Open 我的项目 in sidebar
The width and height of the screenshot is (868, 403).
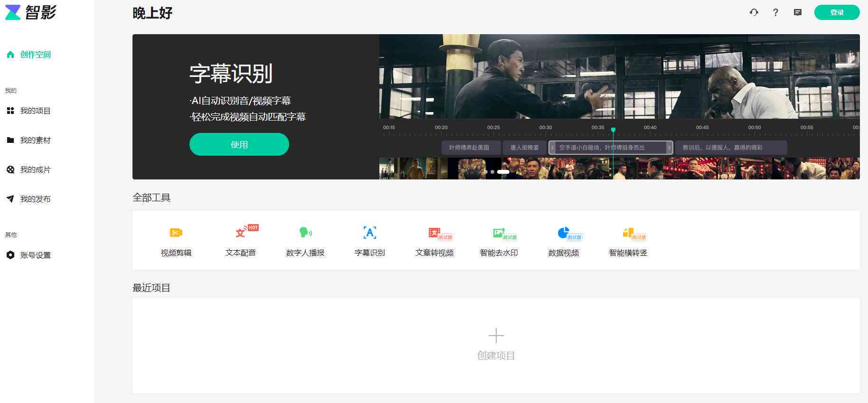pos(29,111)
